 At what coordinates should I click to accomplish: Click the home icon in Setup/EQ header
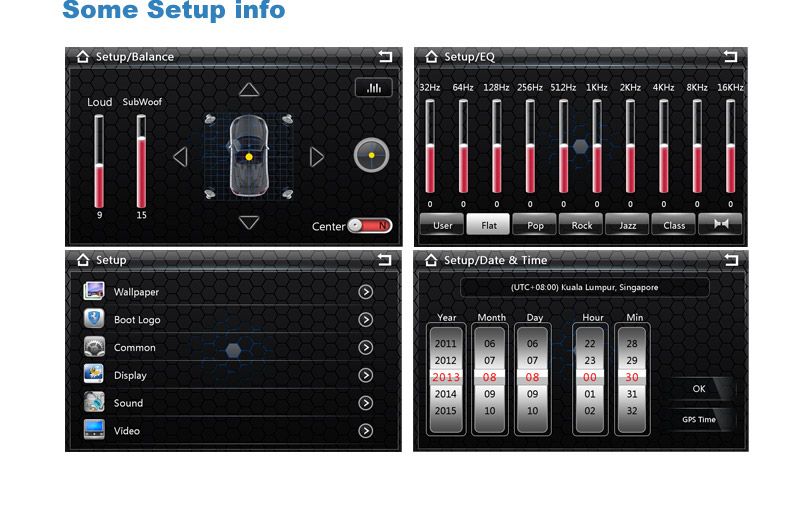[x=432, y=57]
